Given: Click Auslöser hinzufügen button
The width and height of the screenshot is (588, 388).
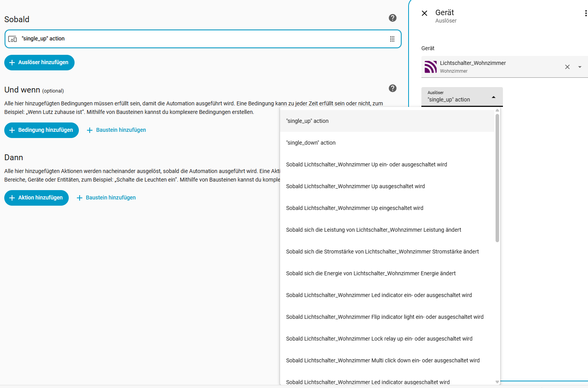Looking at the screenshot, I should point(39,63).
